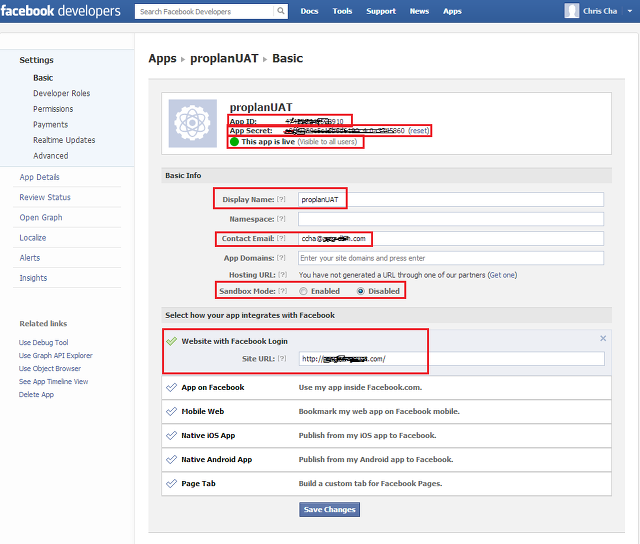Screen dimensions: 640x544
Task: Click the Namespace help [?] icon
Action: (281, 219)
